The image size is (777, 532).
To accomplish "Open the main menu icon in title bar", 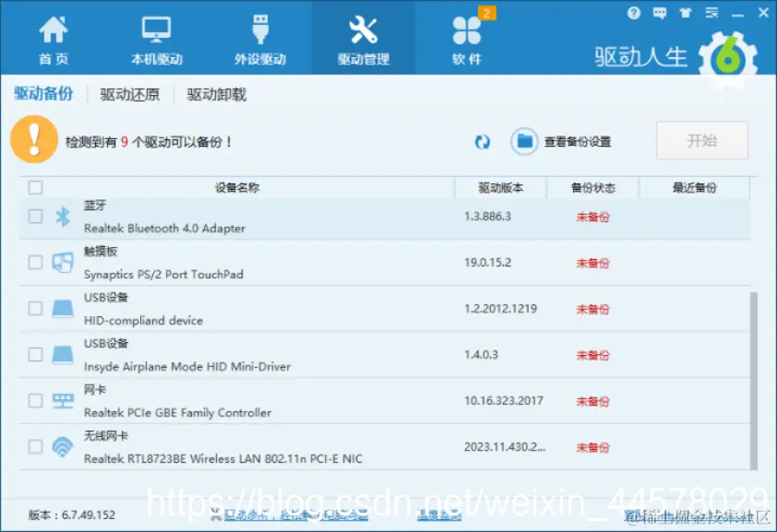I will coord(711,13).
